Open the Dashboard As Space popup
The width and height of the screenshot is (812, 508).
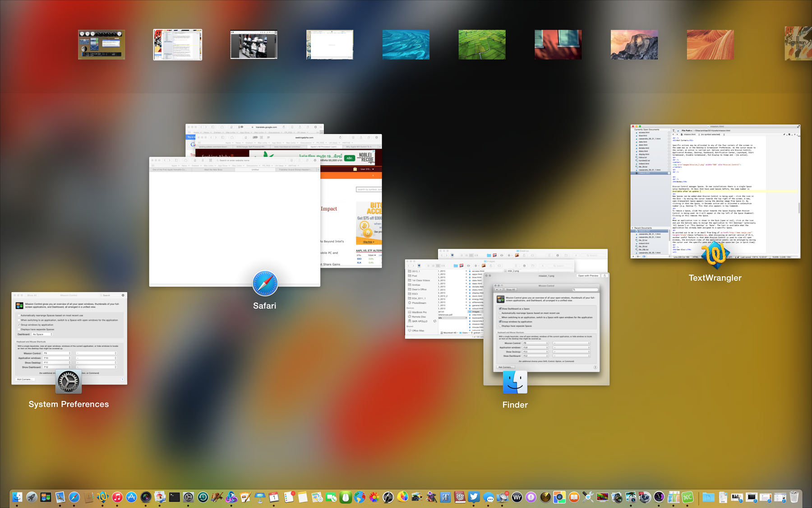(42, 334)
